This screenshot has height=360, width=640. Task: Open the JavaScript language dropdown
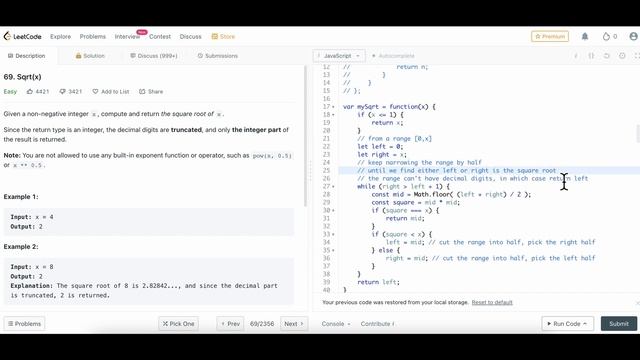click(x=339, y=56)
